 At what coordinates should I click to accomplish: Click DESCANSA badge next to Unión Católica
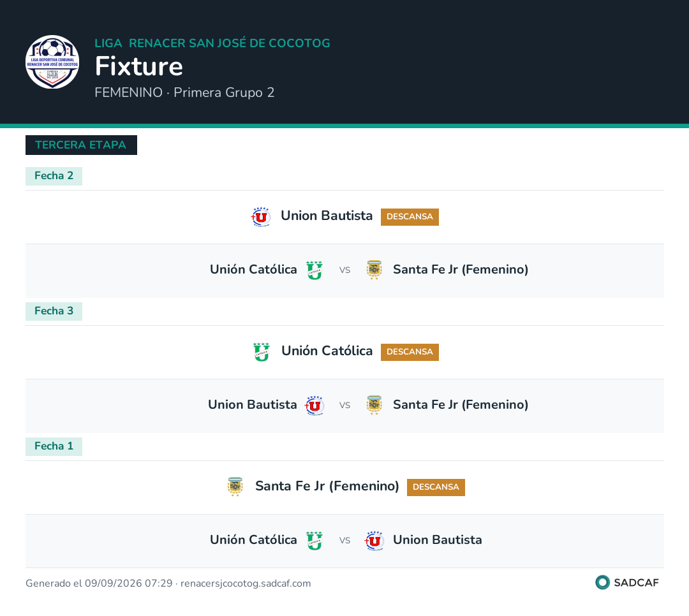click(x=410, y=352)
